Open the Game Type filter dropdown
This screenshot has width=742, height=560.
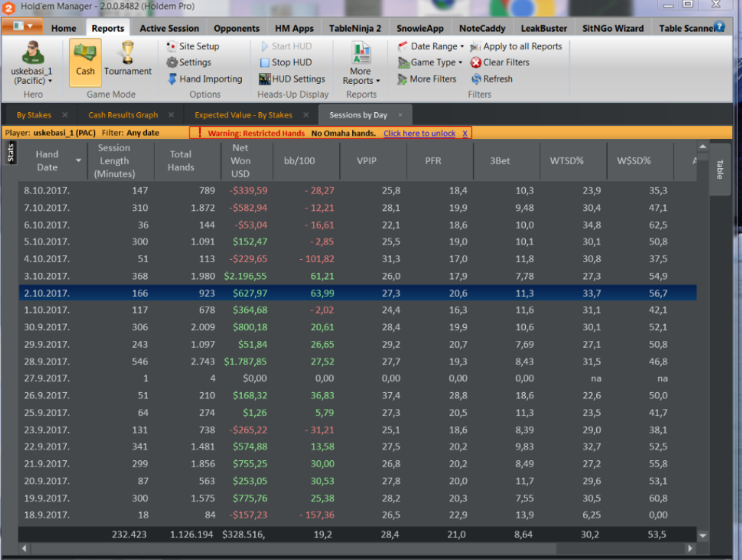430,62
